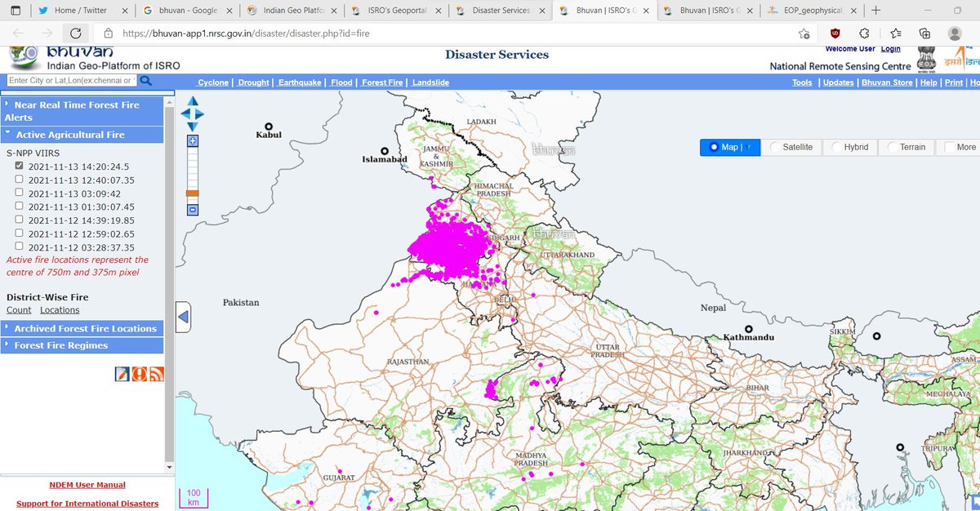
Task: Select the Map basemap option
Action: pos(729,147)
